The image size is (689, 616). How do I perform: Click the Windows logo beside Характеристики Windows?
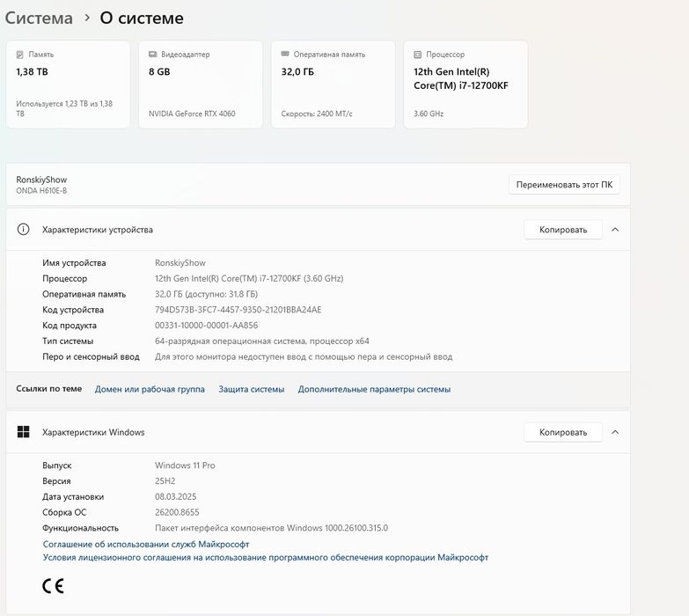pyautogui.click(x=23, y=432)
